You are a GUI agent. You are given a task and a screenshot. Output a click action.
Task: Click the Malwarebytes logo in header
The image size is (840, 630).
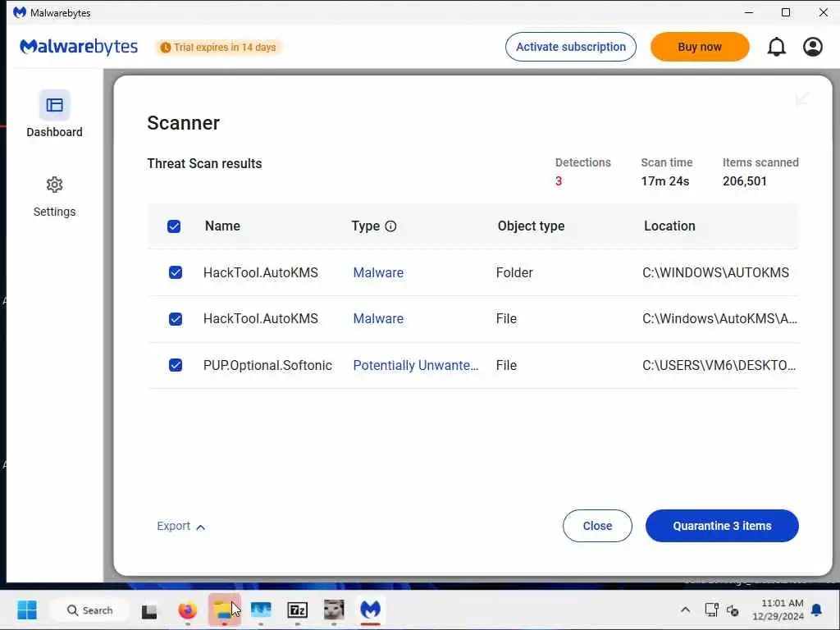pos(79,47)
